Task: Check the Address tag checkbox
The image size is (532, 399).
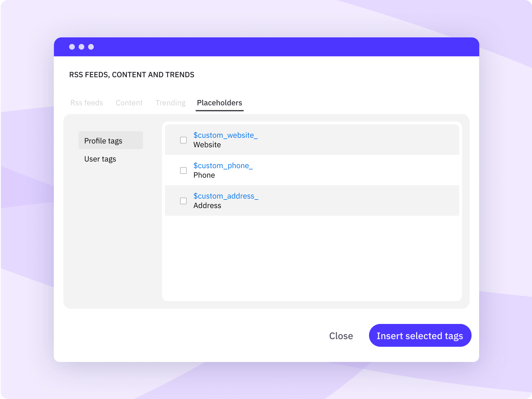Action: tap(183, 201)
